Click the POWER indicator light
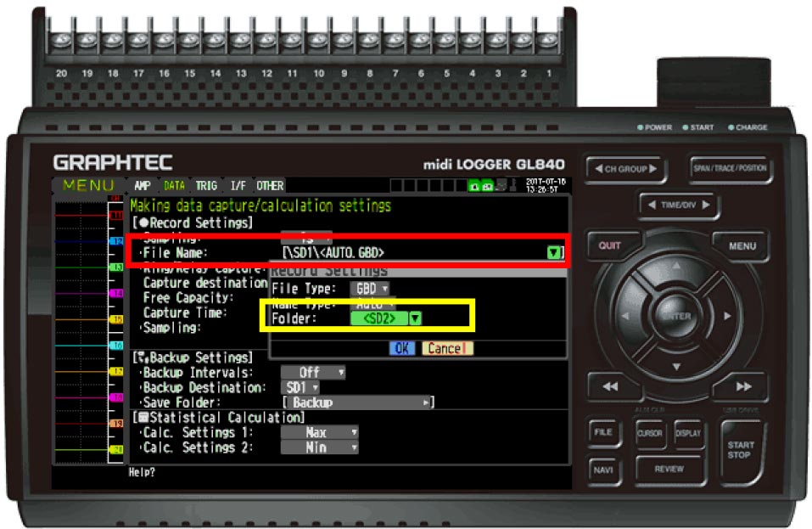Viewport: 812px width, 529px height. point(641,127)
